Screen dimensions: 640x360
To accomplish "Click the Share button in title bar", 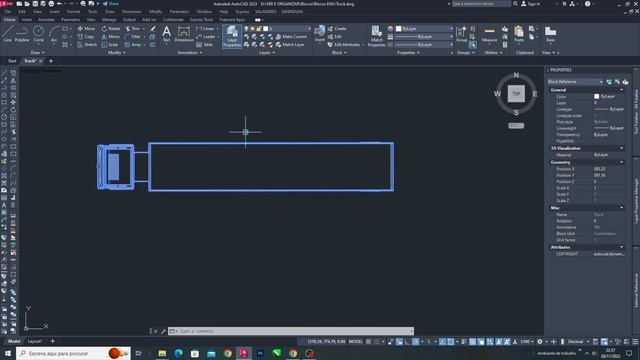I will [110, 4].
